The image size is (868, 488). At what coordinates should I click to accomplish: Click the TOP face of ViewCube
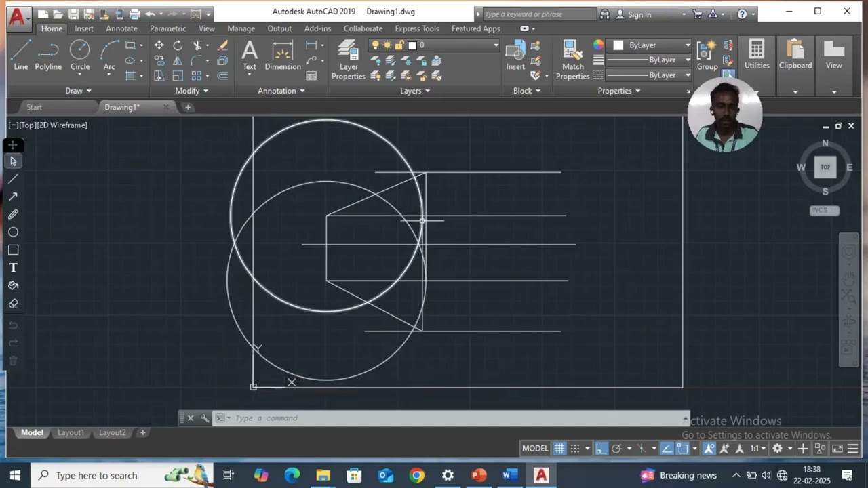[825, 167]
